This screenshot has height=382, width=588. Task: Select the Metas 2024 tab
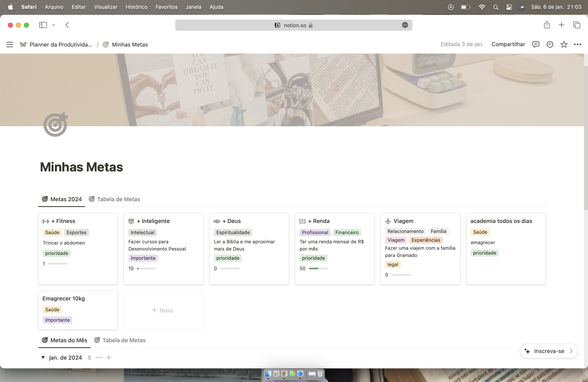coord(62,199)
